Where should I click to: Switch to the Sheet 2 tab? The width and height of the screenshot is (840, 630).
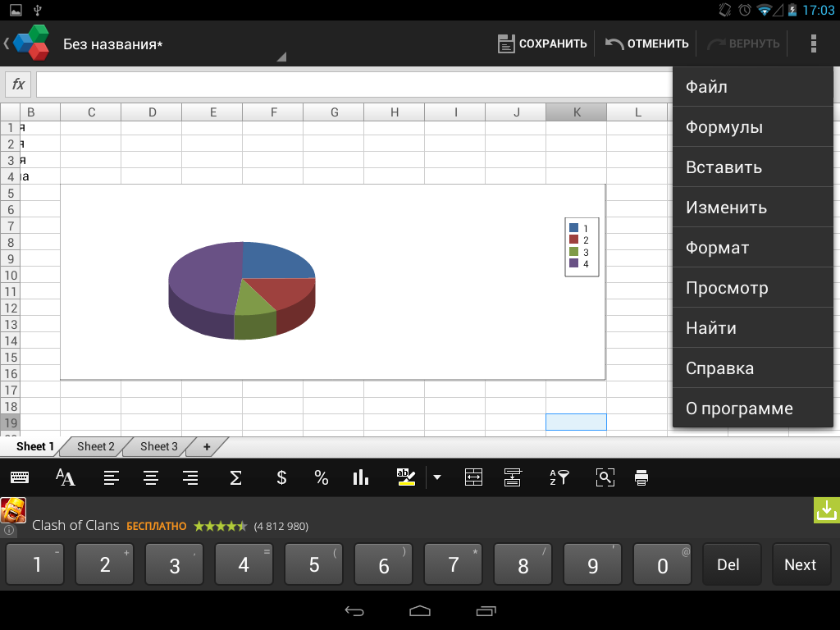pyautogui.click(x=96, y=447)
